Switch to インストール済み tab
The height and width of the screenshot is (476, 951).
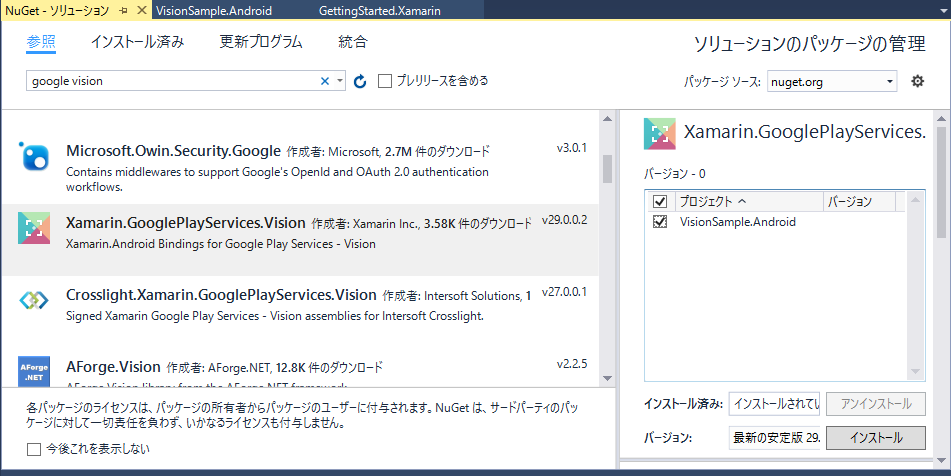point(137,42)
